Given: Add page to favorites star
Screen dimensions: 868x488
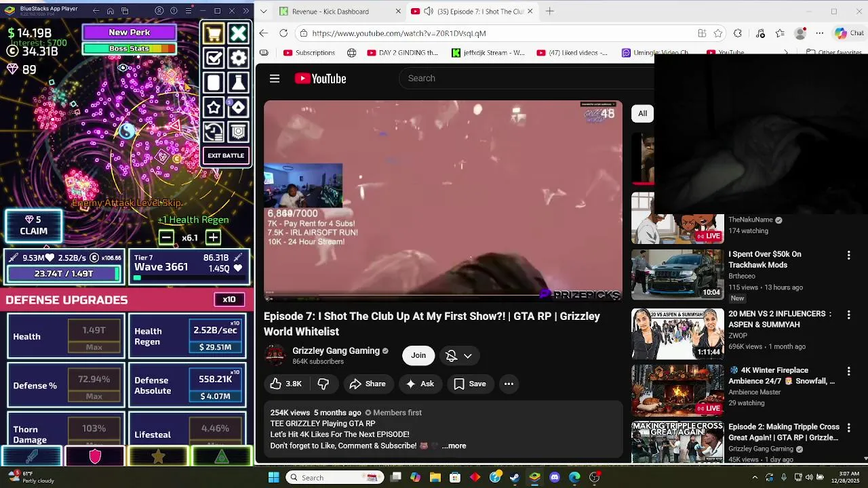Looking at the screenshot, I should click(x=718, y=33).
